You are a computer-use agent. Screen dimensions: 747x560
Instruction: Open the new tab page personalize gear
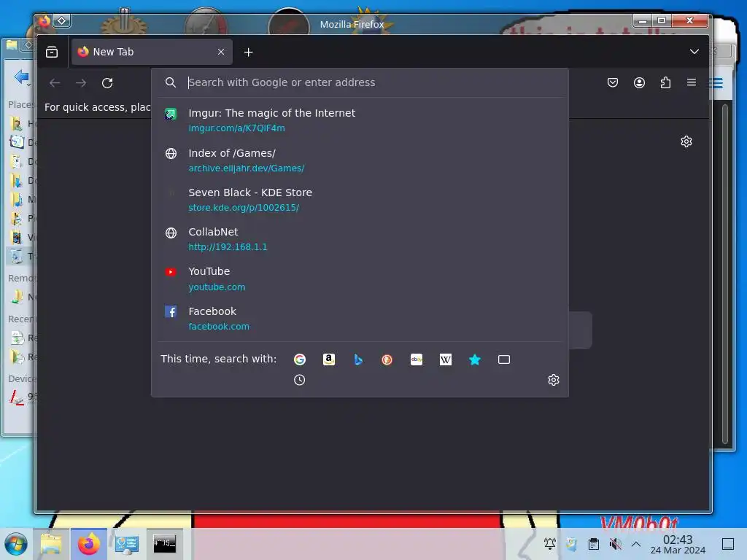click(x=686, y=141)
